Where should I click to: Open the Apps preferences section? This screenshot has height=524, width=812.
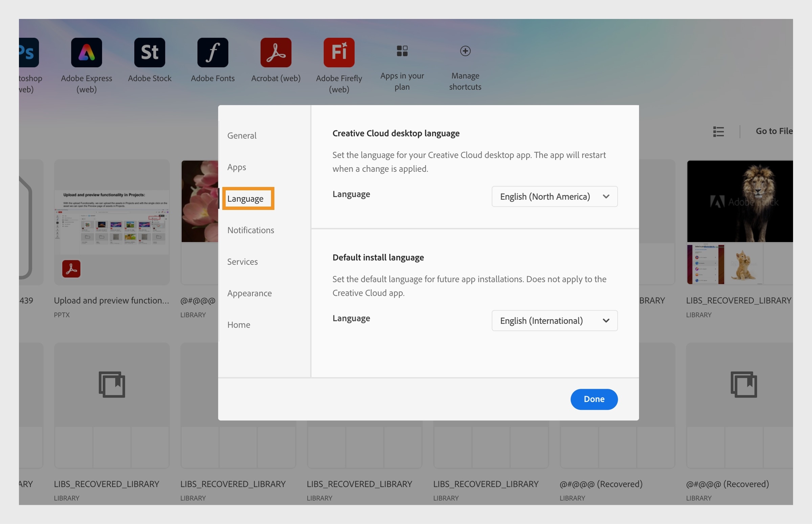[x=236, y=167]
